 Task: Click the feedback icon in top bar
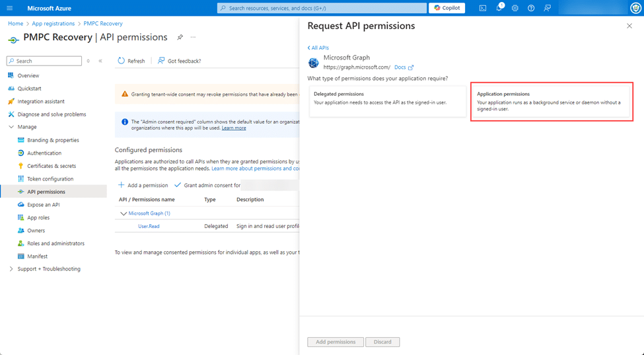[x=547, y=8]
